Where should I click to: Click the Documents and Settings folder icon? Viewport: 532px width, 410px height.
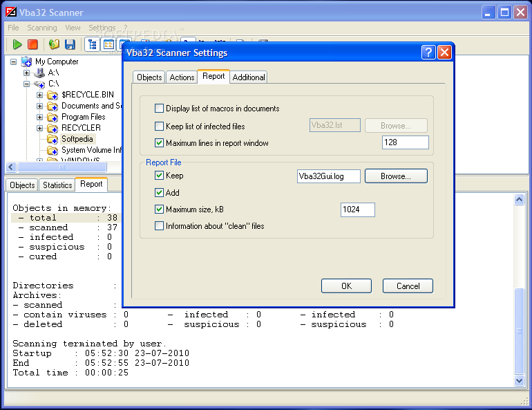coord(53,106)
